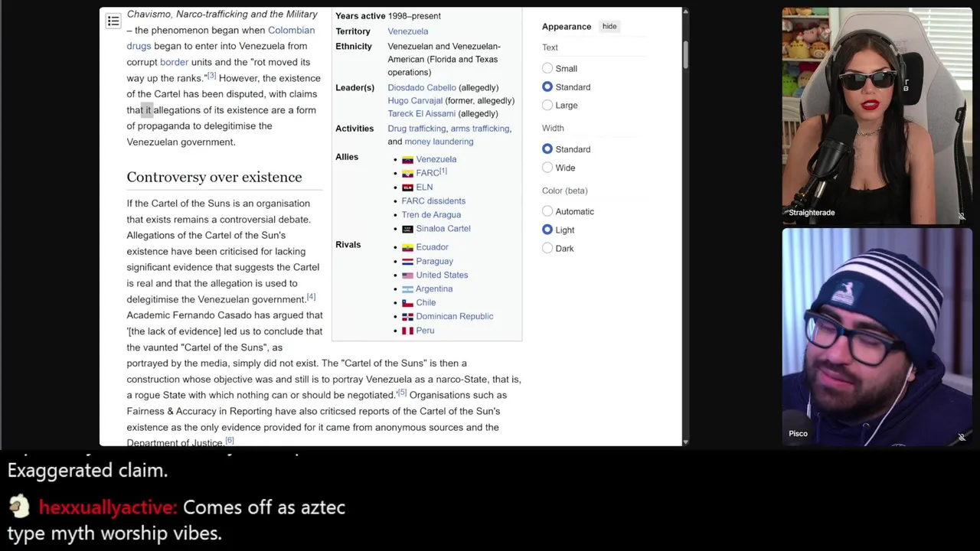
Task: Open Tren de Aragua link
Action: pyautogui.click(x=431, y=215)
